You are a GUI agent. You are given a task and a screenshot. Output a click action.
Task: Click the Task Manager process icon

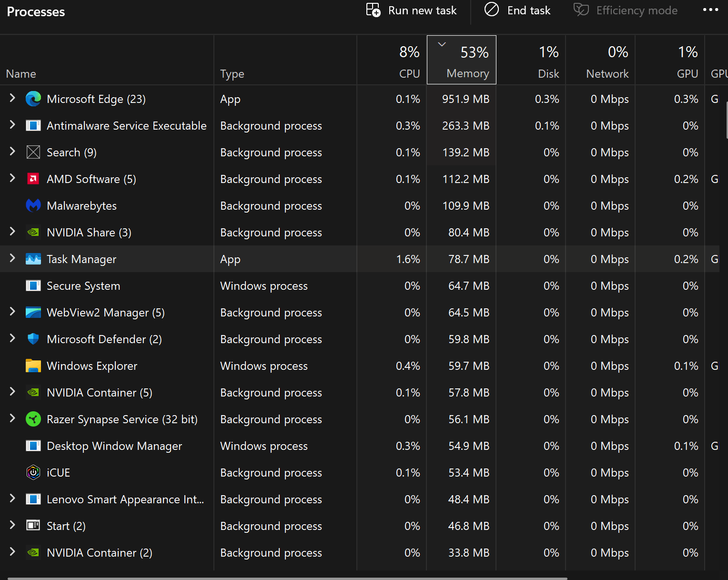[x=33, y=259]
